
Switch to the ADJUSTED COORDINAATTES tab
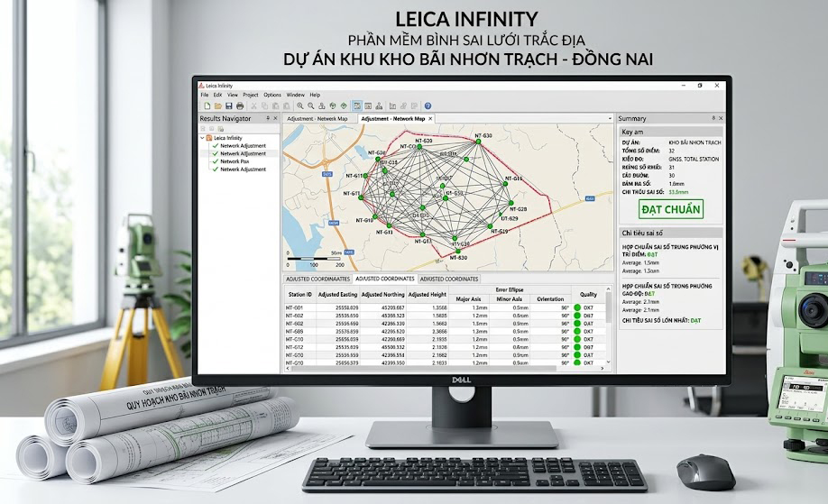coord(317,279)
